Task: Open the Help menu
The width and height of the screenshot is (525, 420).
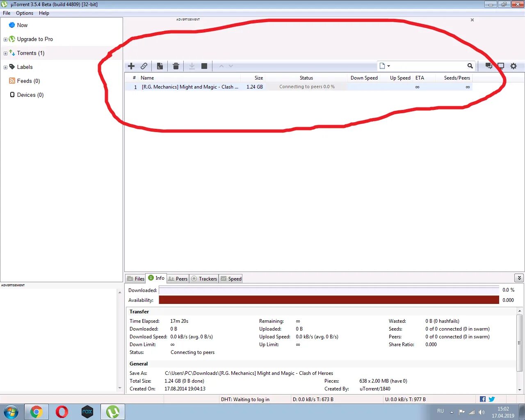Action: (x=44, y=13)
